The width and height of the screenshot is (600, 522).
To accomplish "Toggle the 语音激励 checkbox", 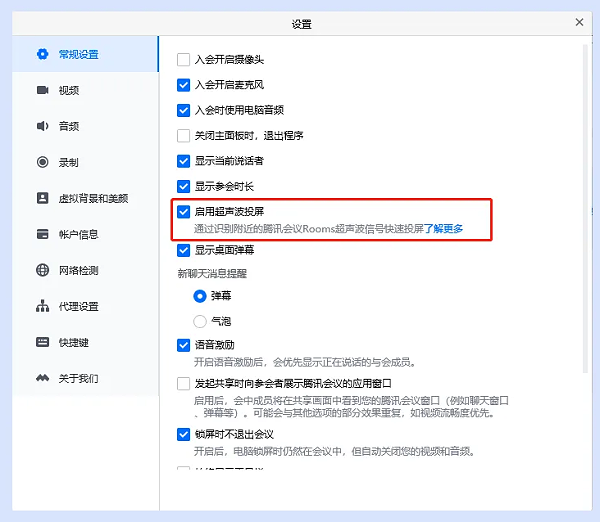I will click(x=184, y=345).
